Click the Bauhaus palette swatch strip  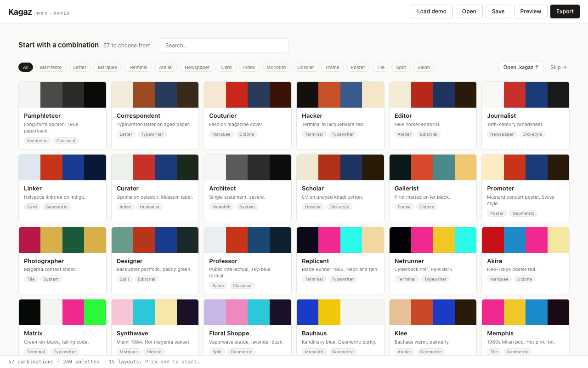(340, 312)
